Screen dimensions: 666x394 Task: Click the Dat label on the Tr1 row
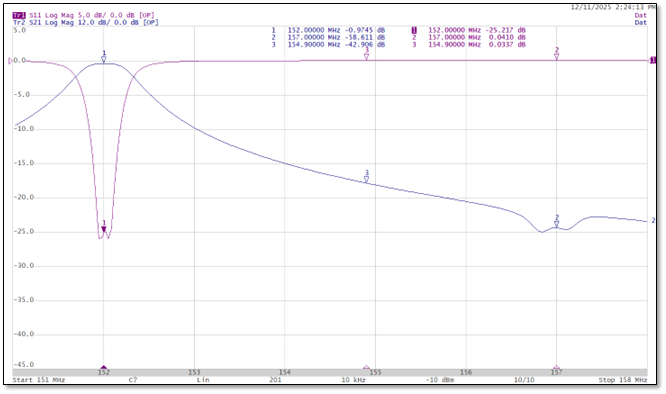click(x=641, y=15)
